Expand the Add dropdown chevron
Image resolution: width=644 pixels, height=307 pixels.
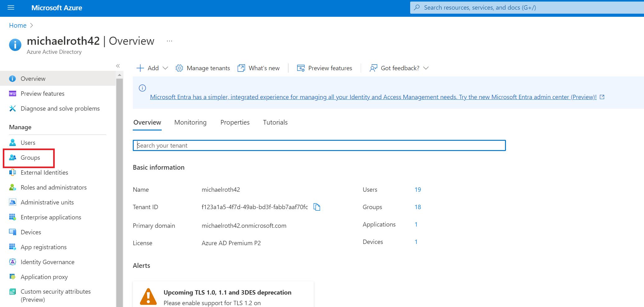[x=165, y=68]
